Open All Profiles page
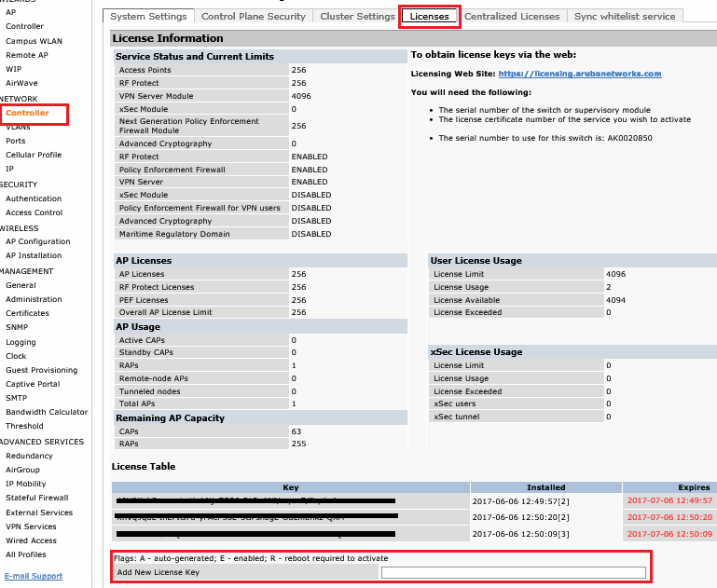 coord(25,554)
